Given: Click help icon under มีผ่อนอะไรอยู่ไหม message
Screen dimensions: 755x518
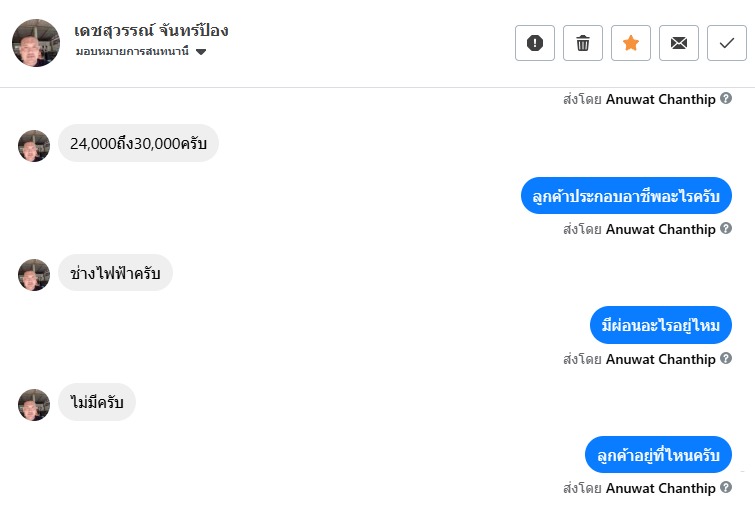Looking at the screenshot, I should (x=726, y=359).
